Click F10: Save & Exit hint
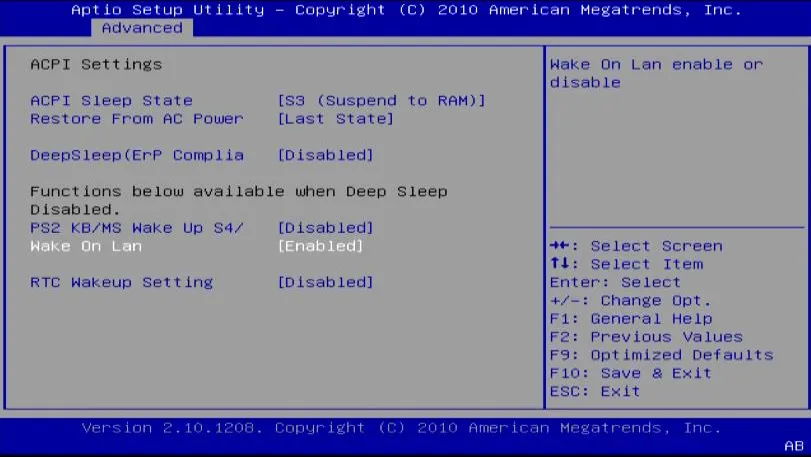The width and height of the screenshot is (811, 457). click(630, 373)
